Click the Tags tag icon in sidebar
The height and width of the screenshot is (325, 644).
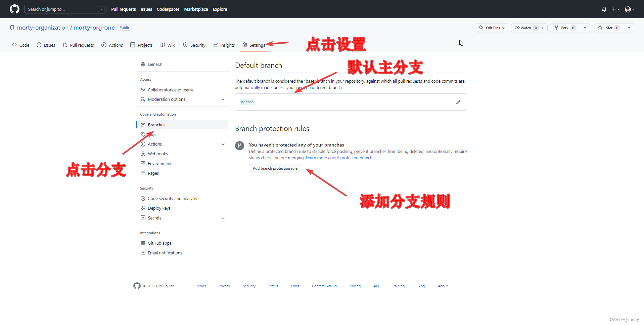point(143,134)
